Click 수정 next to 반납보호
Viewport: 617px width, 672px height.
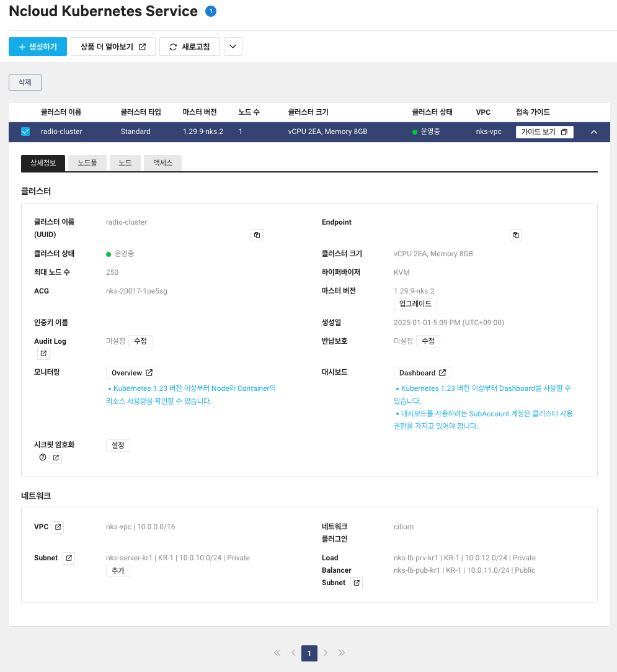click(x=428, y=341)
